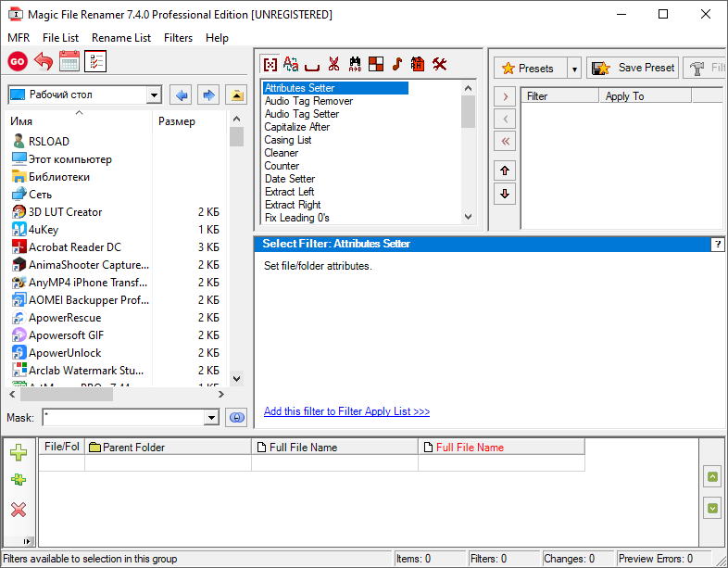Select the red file-tag filter group icon
This screenshot has height=568, width=728.
click(418, 64)
